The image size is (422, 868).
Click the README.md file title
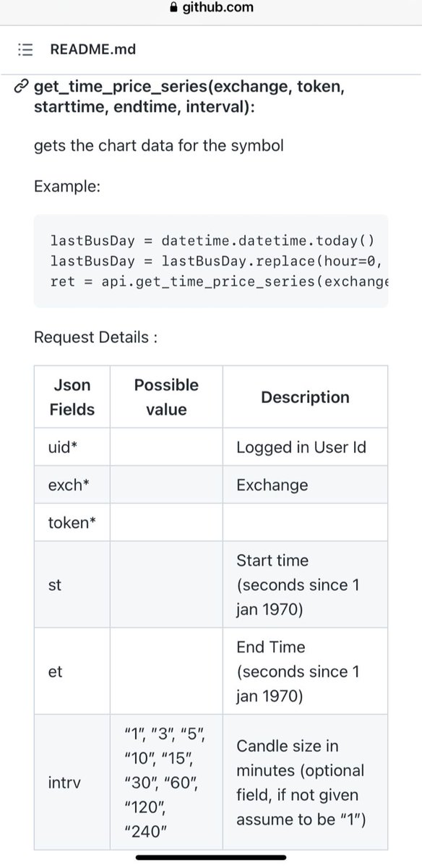tap(92, 50)
